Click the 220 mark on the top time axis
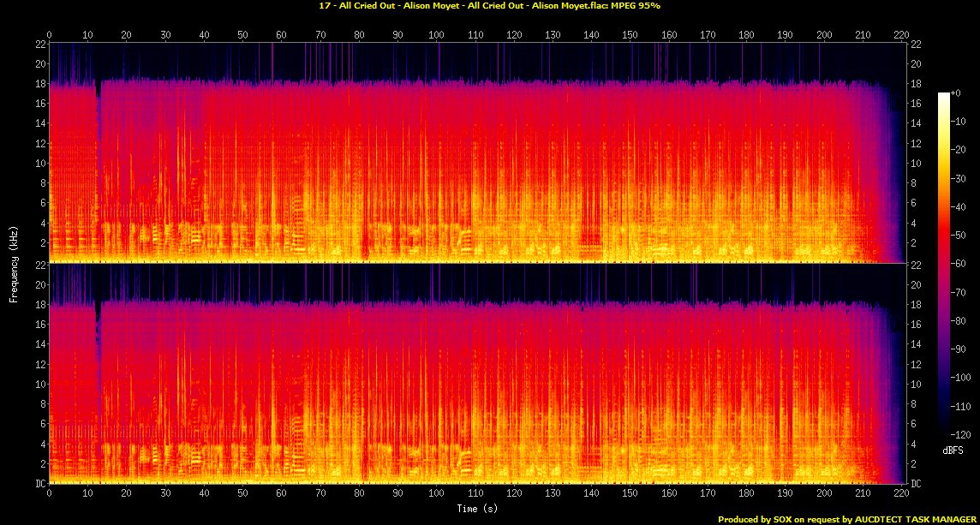Viewport: 980px width, 525px height. pos(900,34)
